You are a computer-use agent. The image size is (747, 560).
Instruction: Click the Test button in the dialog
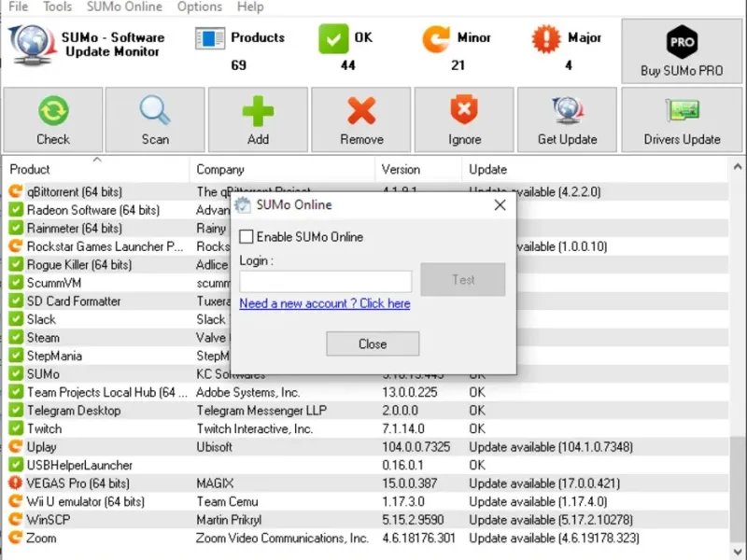point(463,279)
